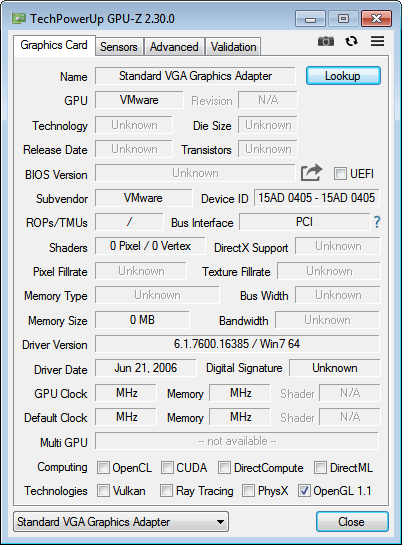Click the GPU field showing VMware

coord(139,100)
